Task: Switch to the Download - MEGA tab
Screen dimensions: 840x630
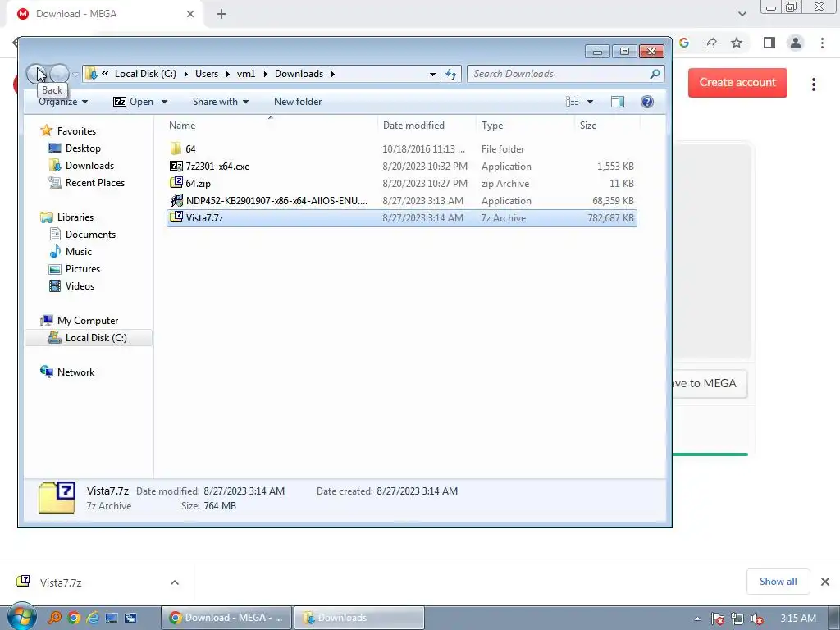Action: tap(104, 14)
